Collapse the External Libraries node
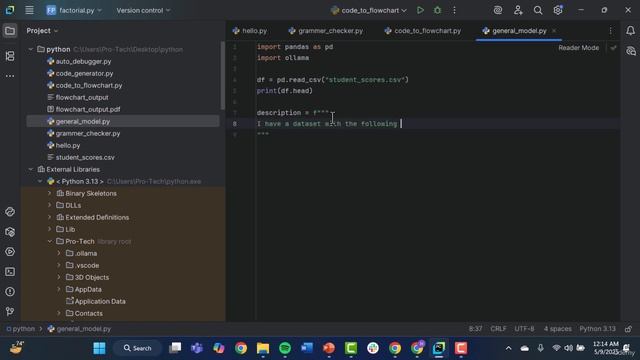640x360 pixels. pos(31,169)
